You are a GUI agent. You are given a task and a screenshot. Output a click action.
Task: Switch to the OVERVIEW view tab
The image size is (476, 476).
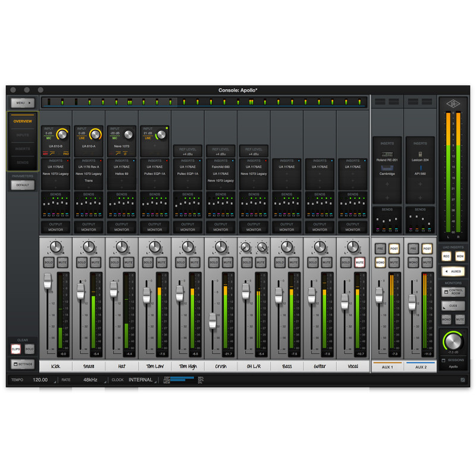click(23, 121)
